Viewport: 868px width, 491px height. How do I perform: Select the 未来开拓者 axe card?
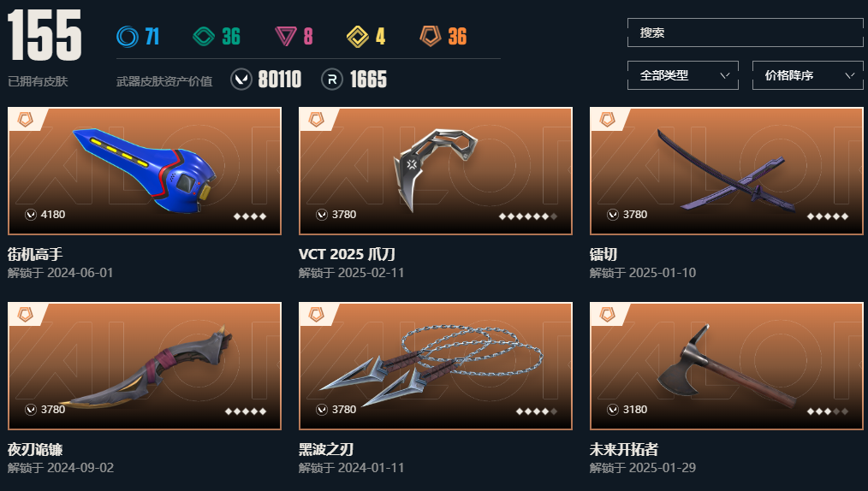coord(727,366)
